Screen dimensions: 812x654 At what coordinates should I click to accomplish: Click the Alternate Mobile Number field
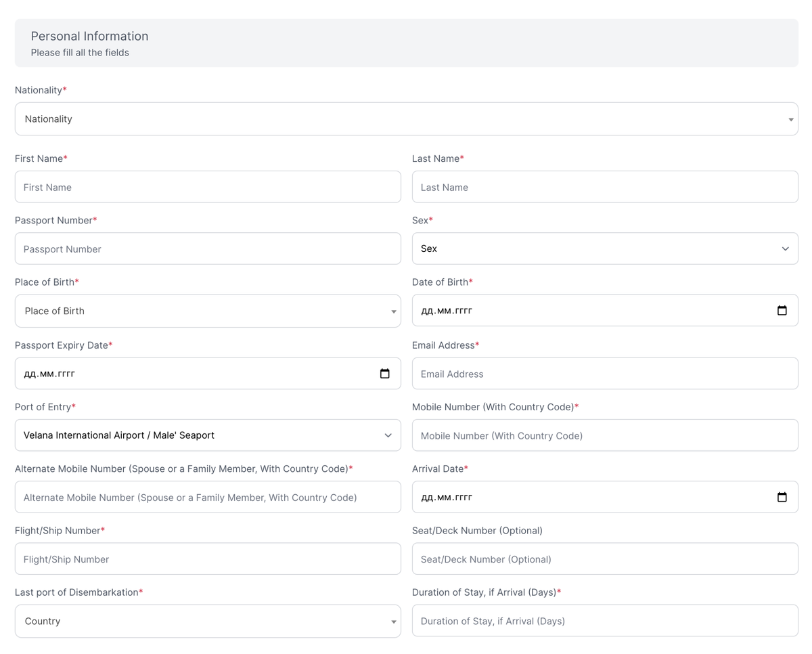pyautogui.click(x=208, y=497)
